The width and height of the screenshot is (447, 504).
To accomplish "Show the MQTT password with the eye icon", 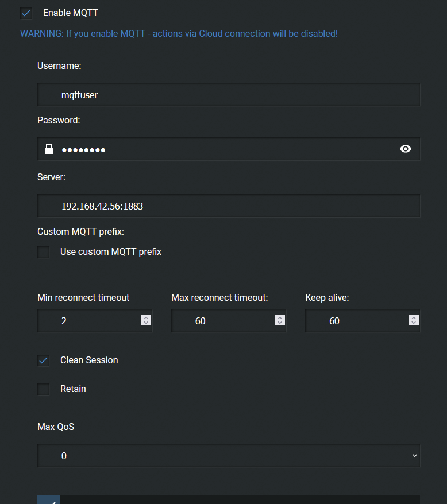I will coord(406,149).
